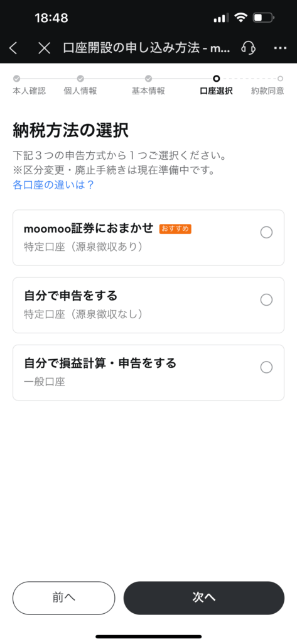Select moomoo証券におまかせ radio button
The width and height of the screenshot is (297, 644).
click(x=266, y=233)
